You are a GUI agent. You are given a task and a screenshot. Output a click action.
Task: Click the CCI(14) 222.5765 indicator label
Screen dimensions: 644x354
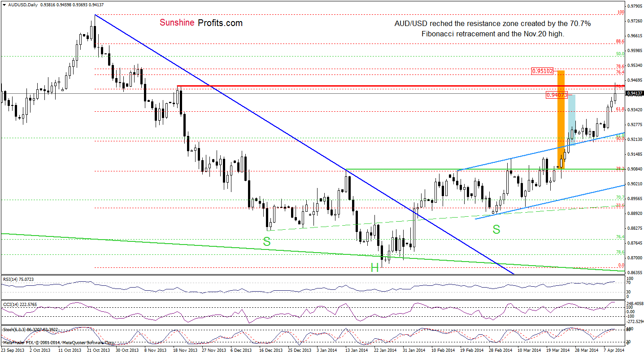19,304
